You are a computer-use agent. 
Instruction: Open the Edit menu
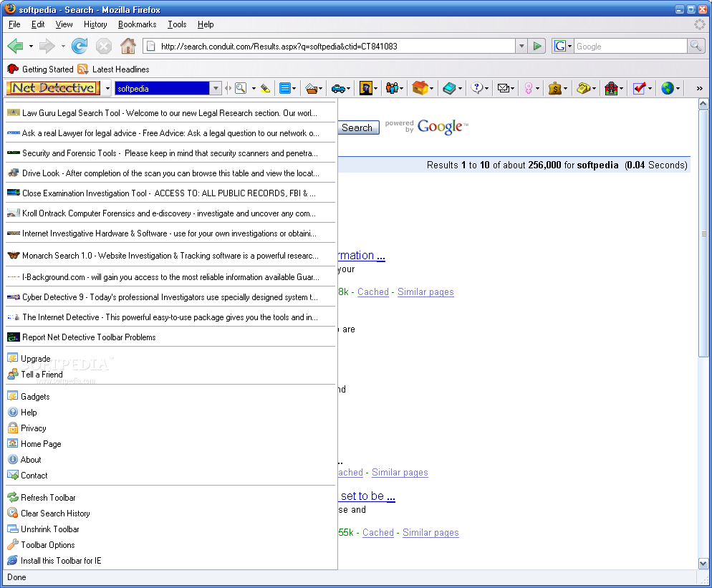(x=38, y=24)
